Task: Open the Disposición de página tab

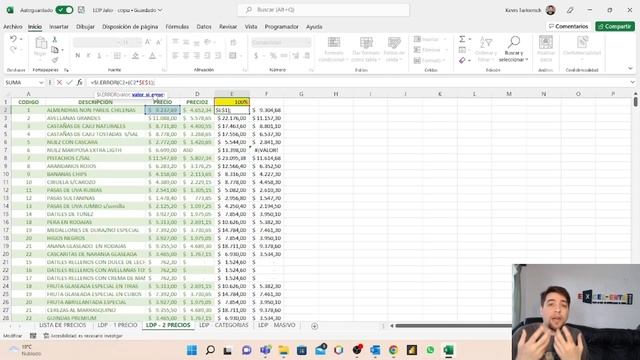Action: point(130,27)
